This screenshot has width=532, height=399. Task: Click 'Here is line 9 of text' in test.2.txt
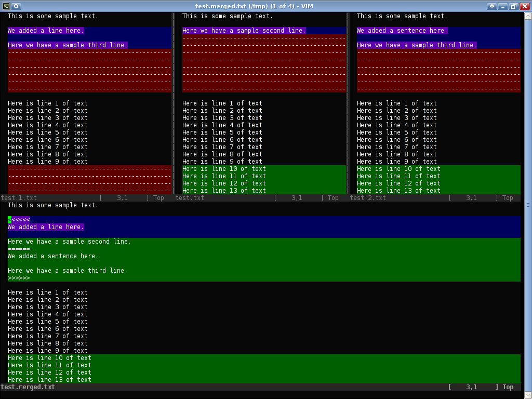396,162
